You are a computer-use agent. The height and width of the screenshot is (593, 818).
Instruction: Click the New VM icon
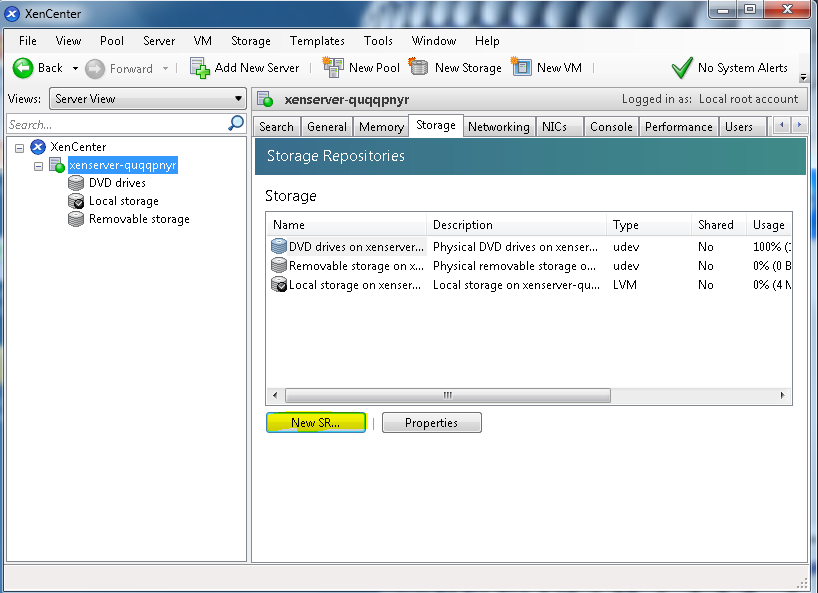521,67
